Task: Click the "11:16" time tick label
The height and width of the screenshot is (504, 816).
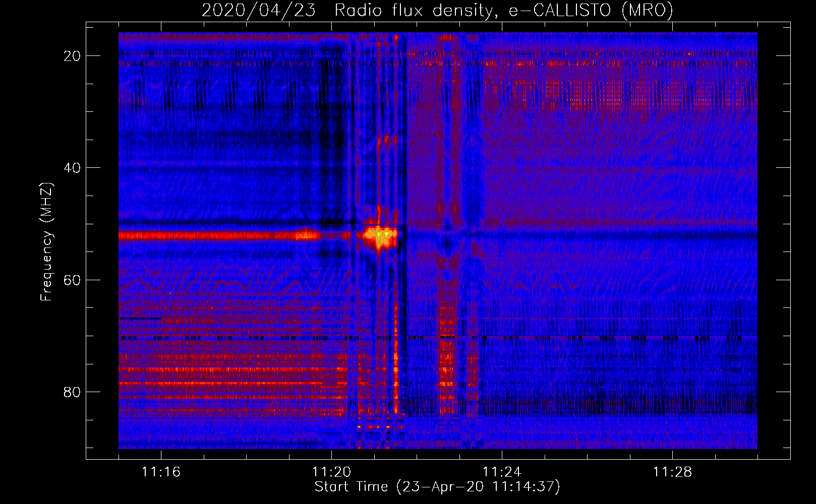Action: pos(161,472)
